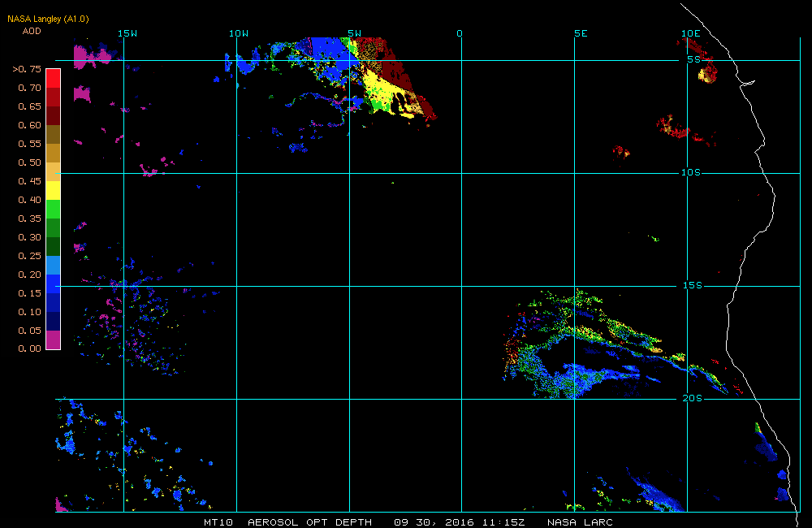This screenshot has height=528, width=812.
Task: Select the 0.15 legend value label
Action: click(29, 292)
